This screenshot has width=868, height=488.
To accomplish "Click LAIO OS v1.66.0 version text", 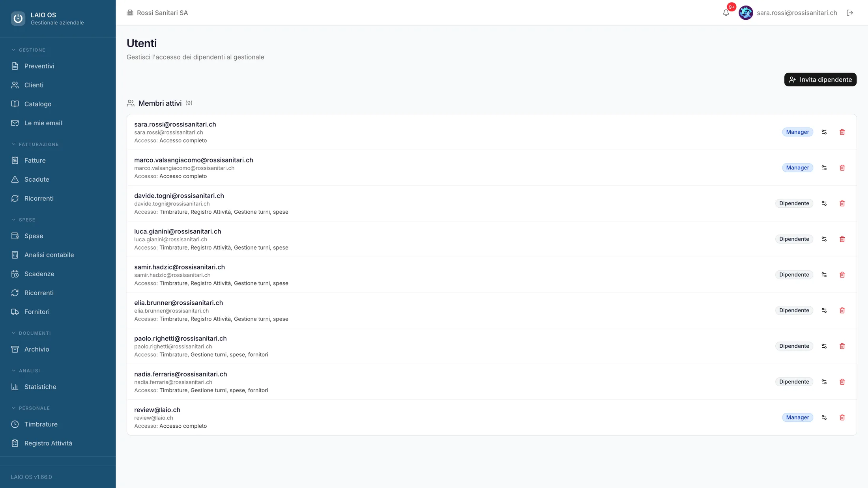I will tap(32, 477).
